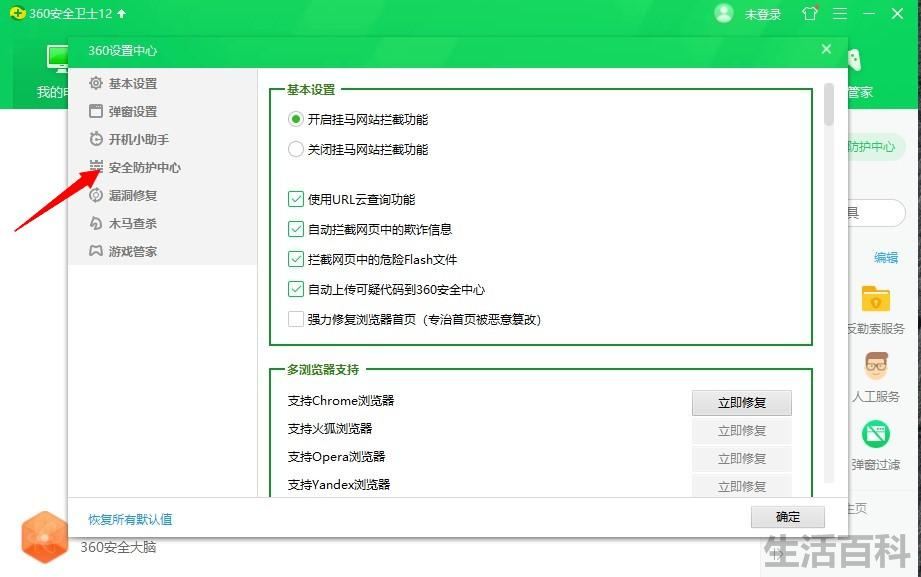Close the 360设置中心 dialog

[826, 49]
